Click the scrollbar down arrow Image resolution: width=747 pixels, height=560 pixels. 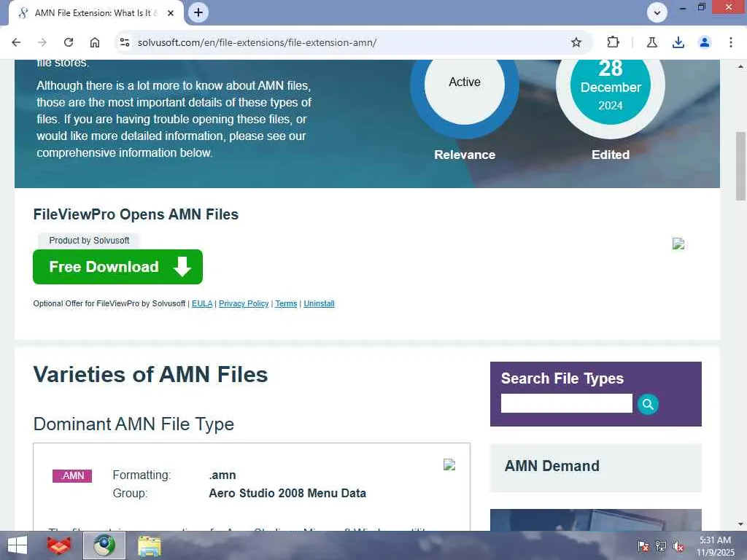click(740, 524)
